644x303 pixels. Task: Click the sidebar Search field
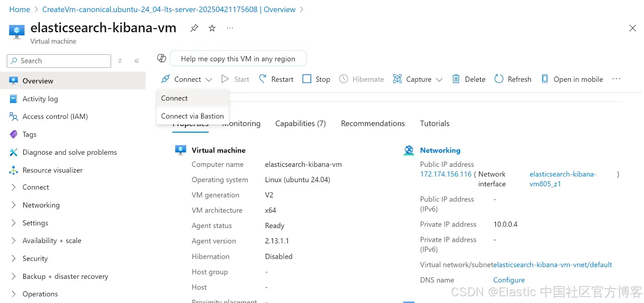tap(59, 61)
